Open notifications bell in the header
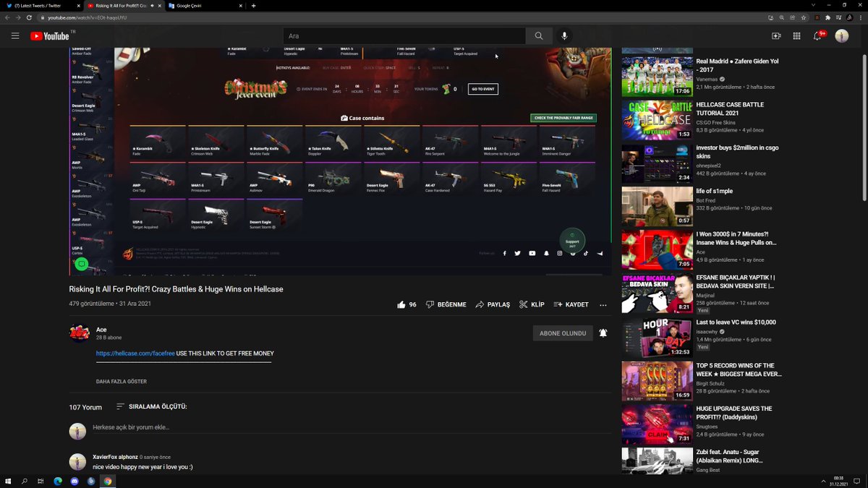868x488 pixels. coord(818,35)
